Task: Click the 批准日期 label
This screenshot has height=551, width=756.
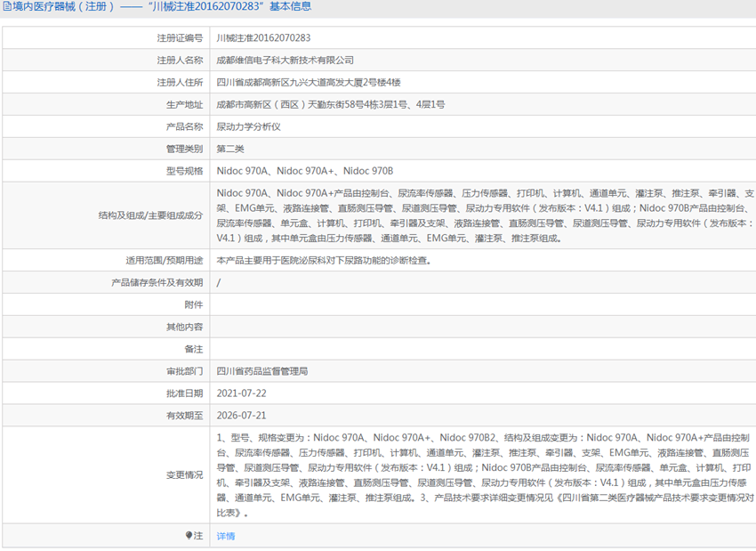Action: 184,393
